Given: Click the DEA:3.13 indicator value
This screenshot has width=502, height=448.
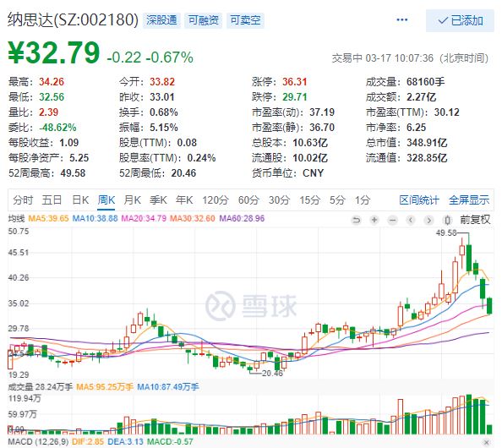Looking at the screenshot, I should 125,442.
